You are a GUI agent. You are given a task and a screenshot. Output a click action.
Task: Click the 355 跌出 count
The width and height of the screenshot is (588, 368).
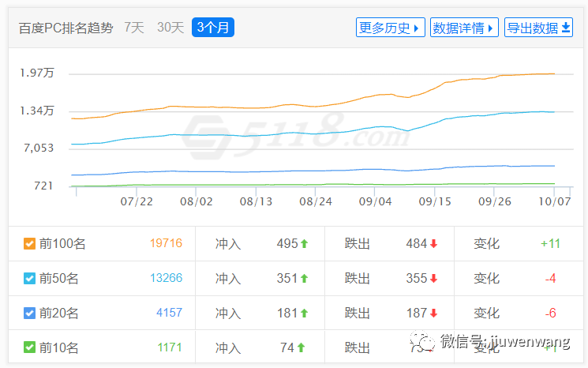click(x=417, y=278)
